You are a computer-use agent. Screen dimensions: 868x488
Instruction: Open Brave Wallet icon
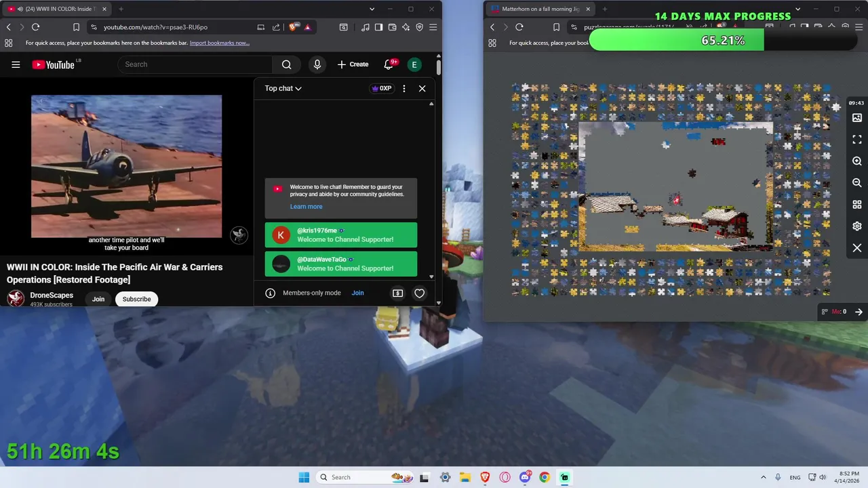point(392,27)
